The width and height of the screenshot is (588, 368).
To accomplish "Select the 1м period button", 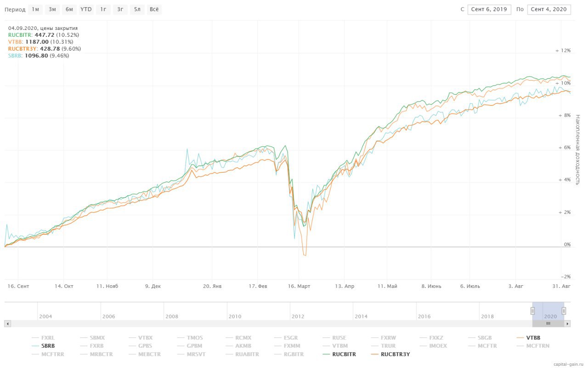I will coord(35,9).
